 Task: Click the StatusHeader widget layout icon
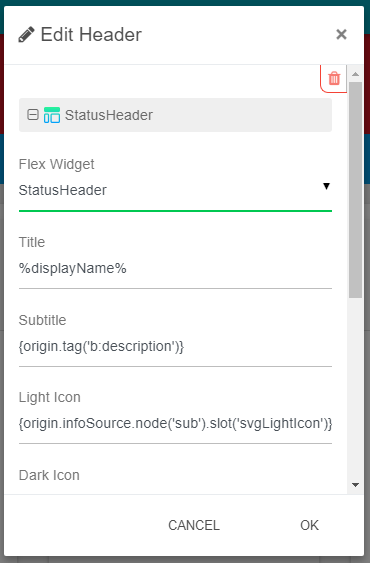pyautogui.click(x=52, y=115)
